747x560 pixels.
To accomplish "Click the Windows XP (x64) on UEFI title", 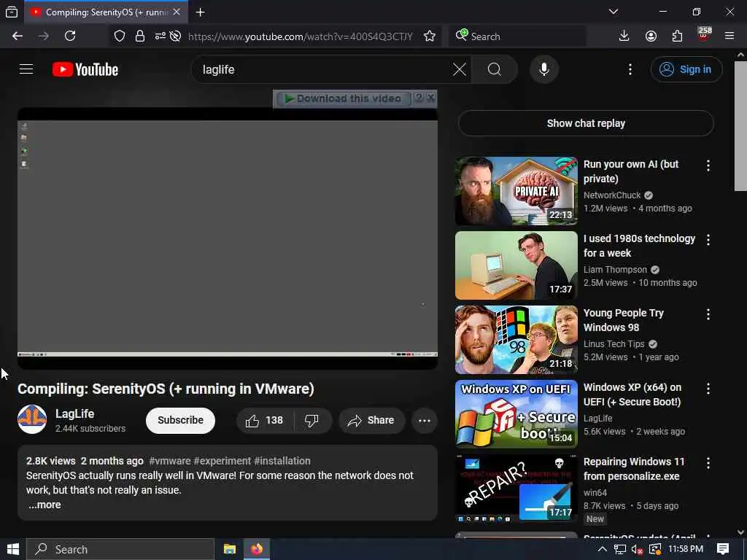I will pos(632,394).
